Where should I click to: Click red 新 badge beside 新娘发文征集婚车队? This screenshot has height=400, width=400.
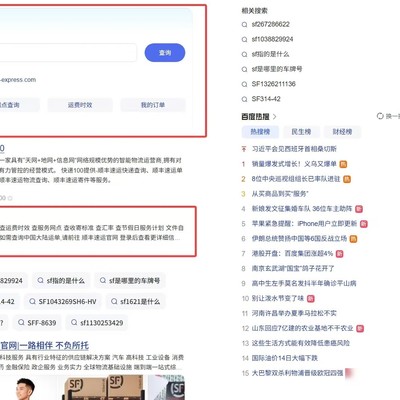[x=359, y=209]
